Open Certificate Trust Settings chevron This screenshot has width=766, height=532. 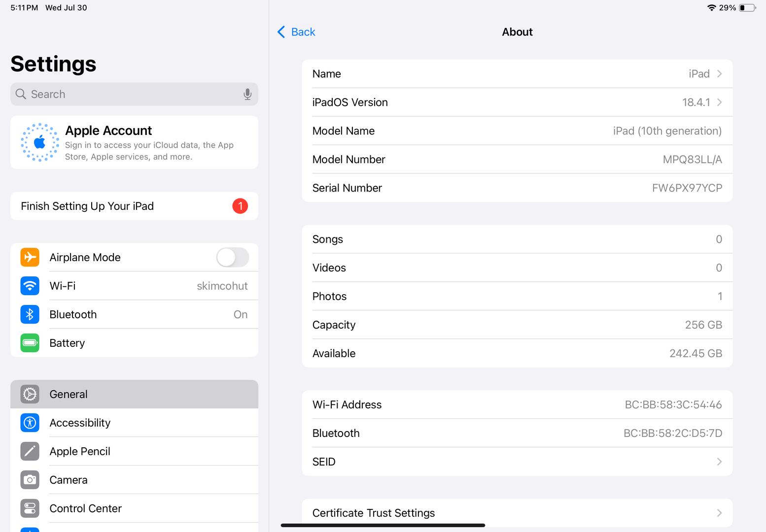click(719, 513)
